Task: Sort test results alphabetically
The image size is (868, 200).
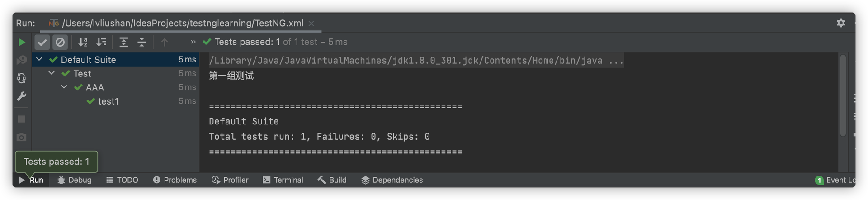Action: point(83,42)
